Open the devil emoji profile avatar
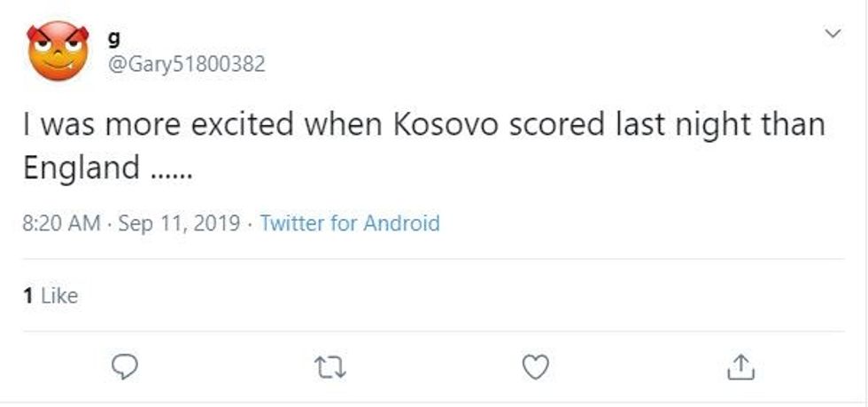868x407 pixels. coord(58,51)
